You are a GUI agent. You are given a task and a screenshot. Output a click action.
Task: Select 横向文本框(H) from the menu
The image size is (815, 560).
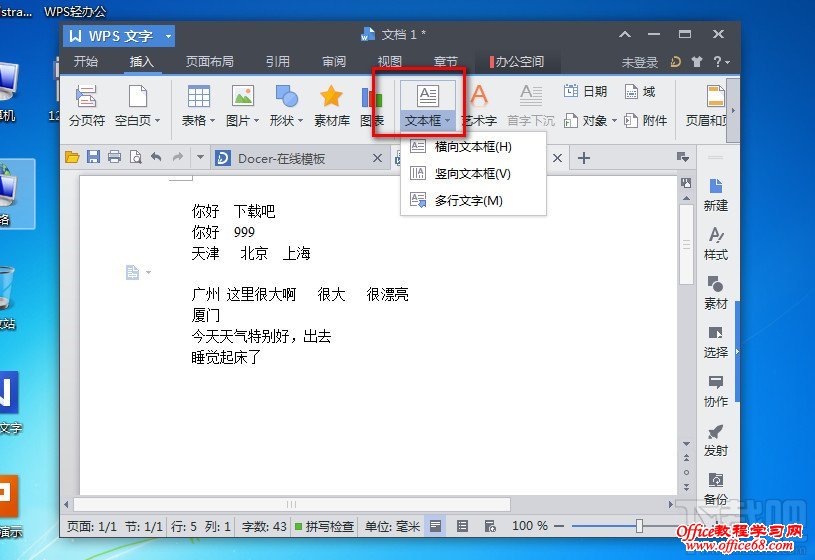(473, 146)
